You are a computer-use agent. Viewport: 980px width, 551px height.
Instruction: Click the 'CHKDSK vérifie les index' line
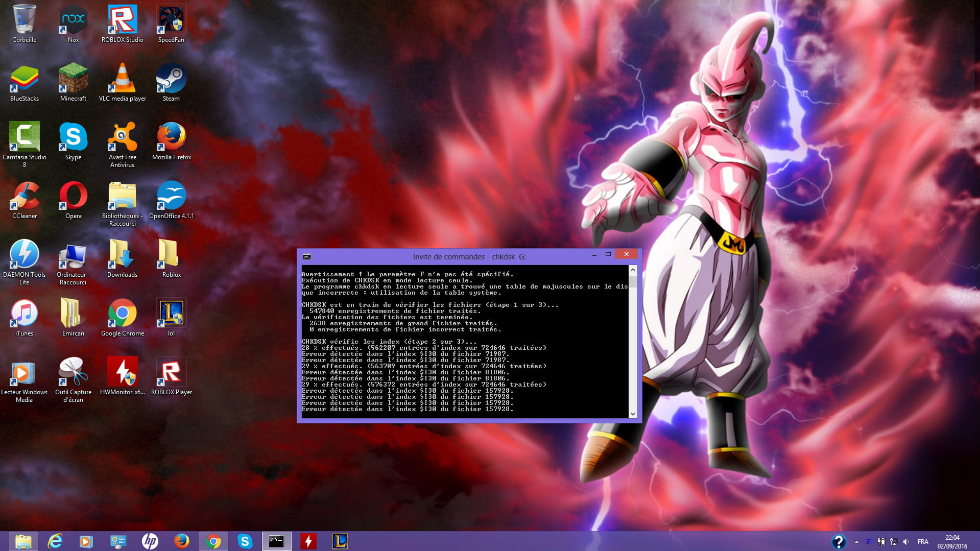click(389, 342)
